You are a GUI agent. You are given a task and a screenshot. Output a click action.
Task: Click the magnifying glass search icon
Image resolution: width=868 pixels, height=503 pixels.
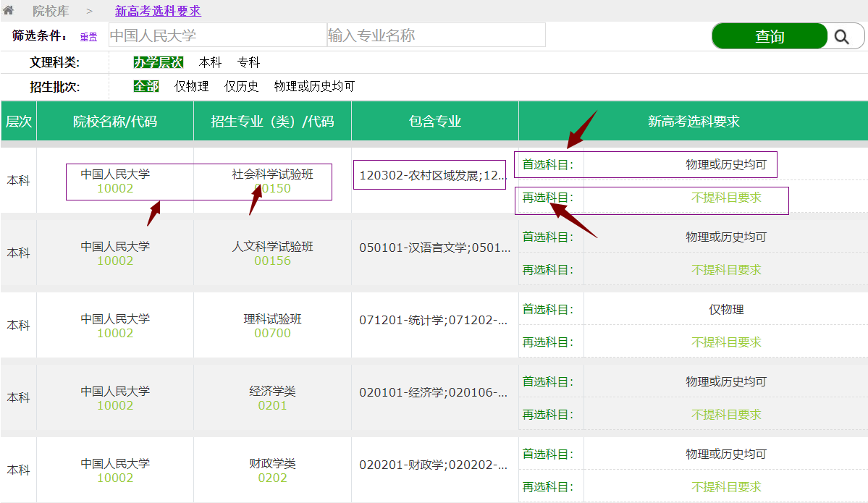tap(840, 36)
